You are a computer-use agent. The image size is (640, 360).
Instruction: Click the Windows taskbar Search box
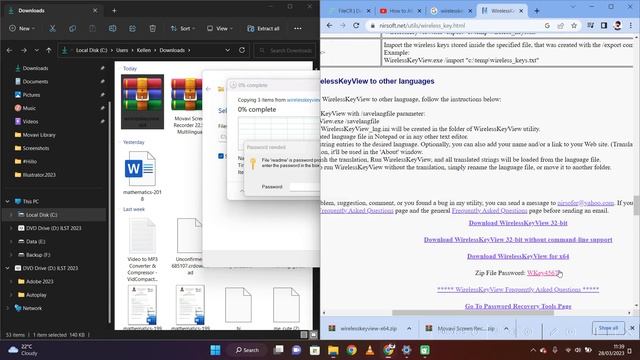coord(247,350)
